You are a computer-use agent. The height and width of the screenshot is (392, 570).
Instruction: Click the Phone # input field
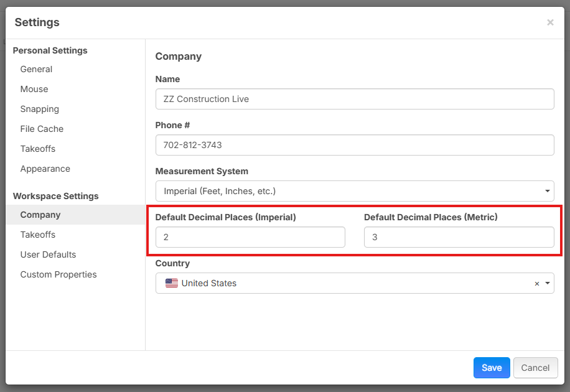tap(355, 145)
